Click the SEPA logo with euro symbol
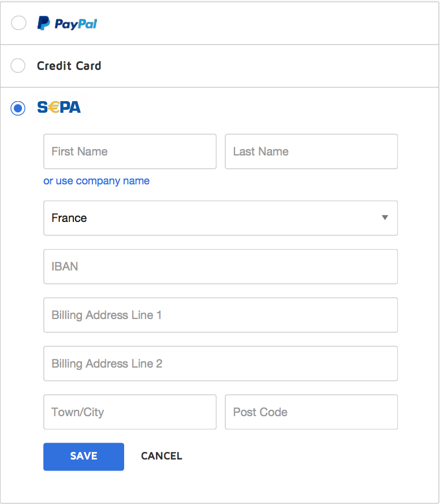The image size is (440, 504). tap(58, 108)
